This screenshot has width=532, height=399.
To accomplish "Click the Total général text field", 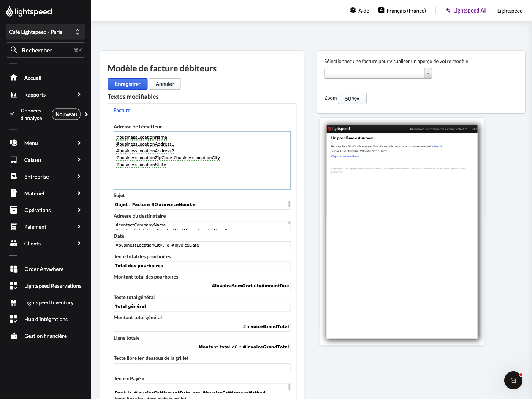I will coord(202,307).
